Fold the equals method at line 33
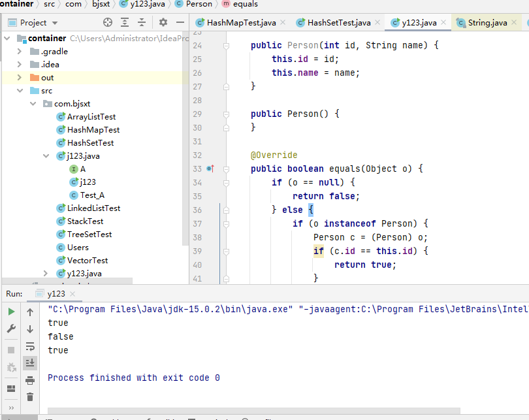Screen dimensions: 529x420 [x=227, y=169]
